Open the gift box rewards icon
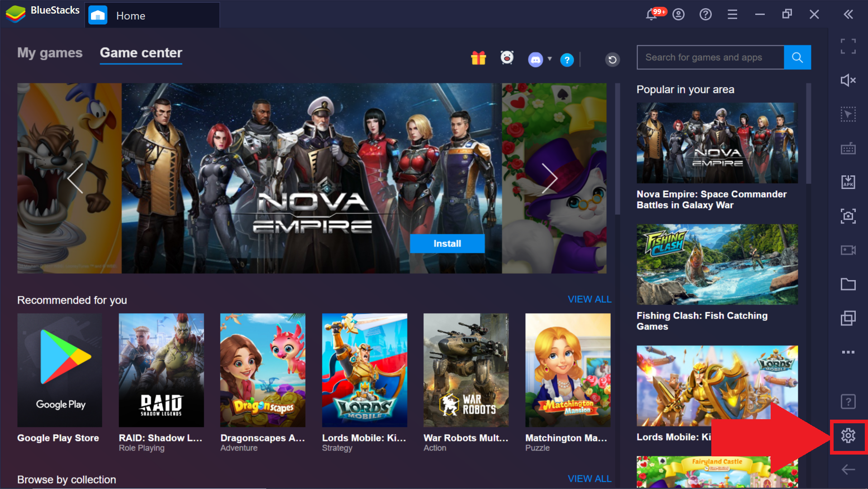The width and height of the screenshot is (868, 489). (x=478, y=58)
